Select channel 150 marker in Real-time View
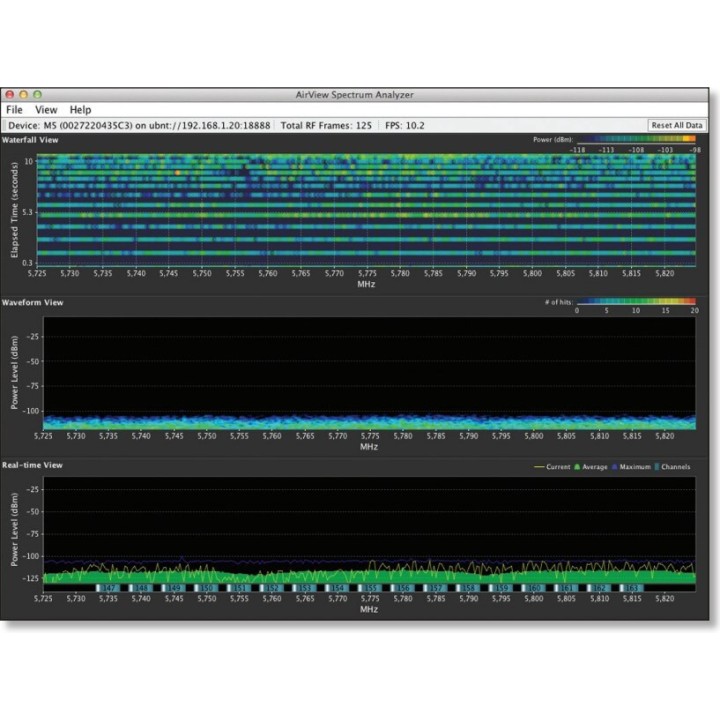This screenshot has width=720, height=720. [x=206, y=588]
